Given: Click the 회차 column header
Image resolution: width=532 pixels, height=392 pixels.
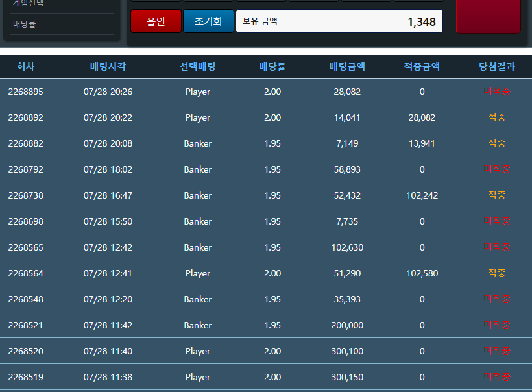Looking at the screenshot, I should tap(25, 66).
